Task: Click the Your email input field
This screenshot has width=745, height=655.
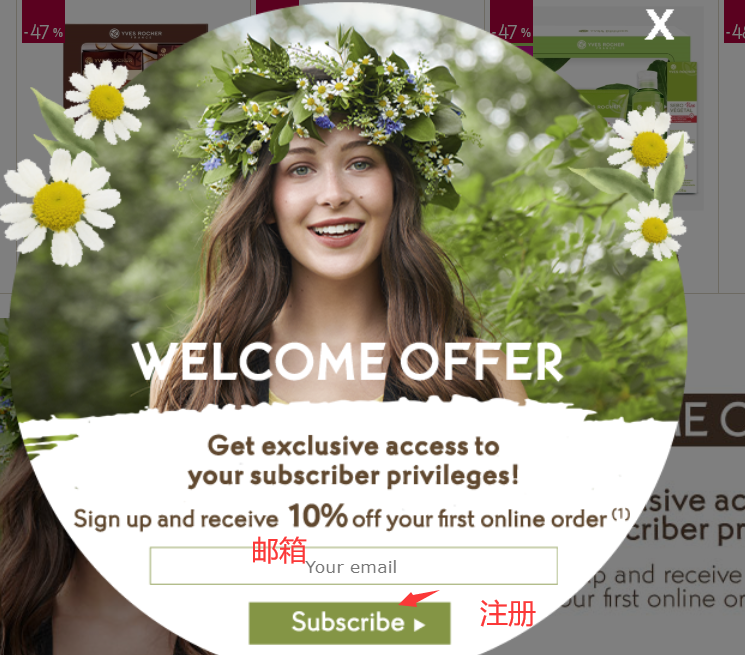Action: (x=353, y=566)
